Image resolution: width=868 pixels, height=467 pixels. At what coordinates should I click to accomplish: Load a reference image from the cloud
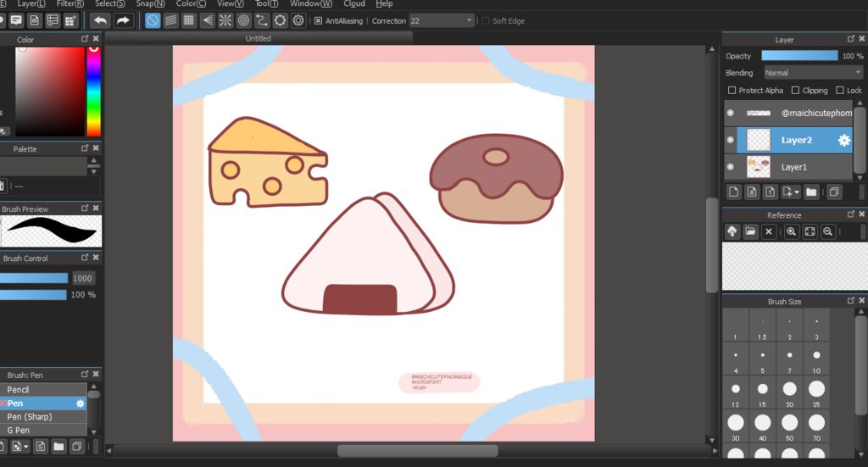(732, 231)
